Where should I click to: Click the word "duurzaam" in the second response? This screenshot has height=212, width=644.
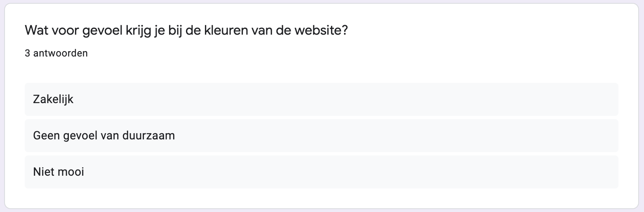tap(149, 135)
